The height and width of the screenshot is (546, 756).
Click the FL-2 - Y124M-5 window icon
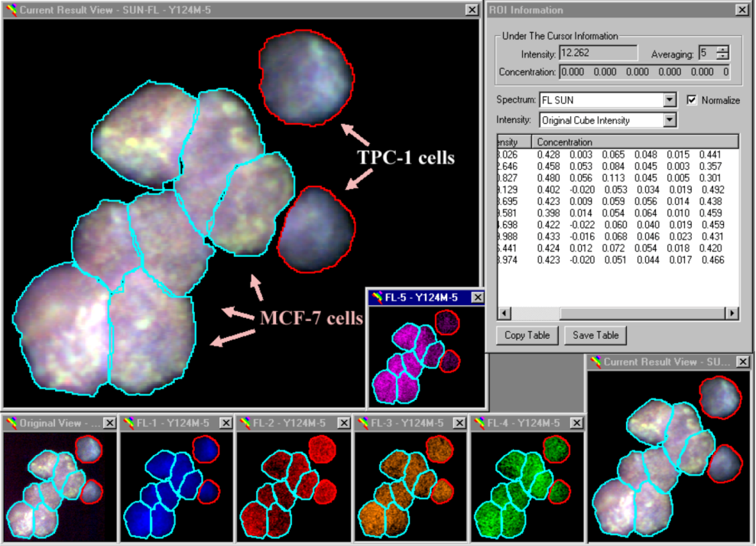pos(243,422)
